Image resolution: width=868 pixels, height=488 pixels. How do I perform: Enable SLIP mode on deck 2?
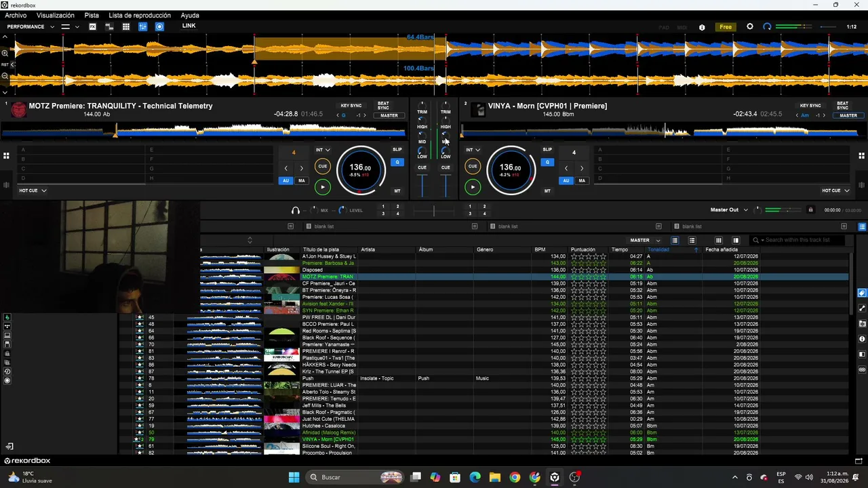(547, 149)
